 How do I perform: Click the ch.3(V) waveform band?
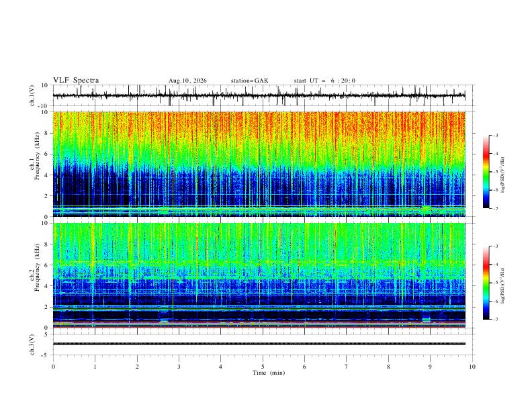259,344
